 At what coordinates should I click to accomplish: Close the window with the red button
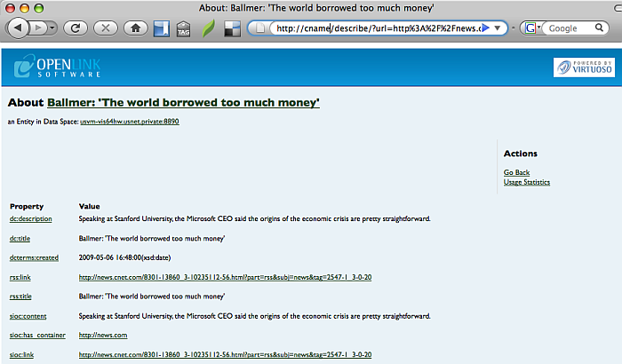pyautogui.click(x=11, y=8)
